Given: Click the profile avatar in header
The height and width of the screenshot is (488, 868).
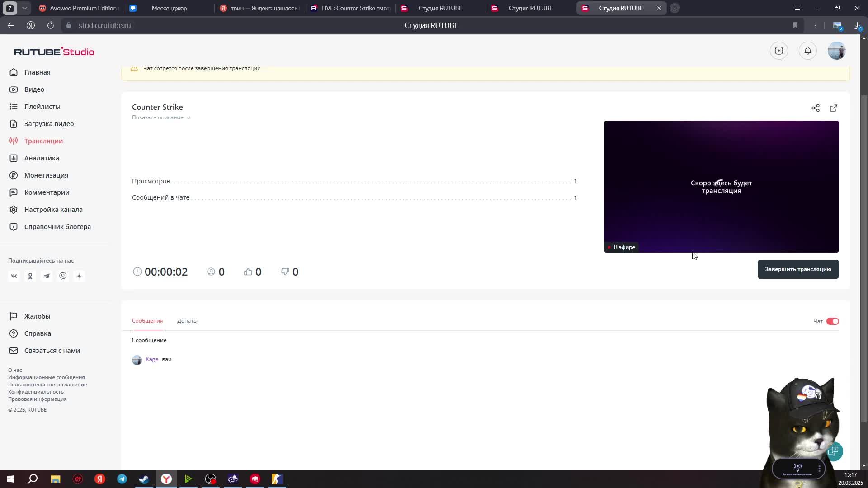Looking at the screenshot, I should coord(836,51).
